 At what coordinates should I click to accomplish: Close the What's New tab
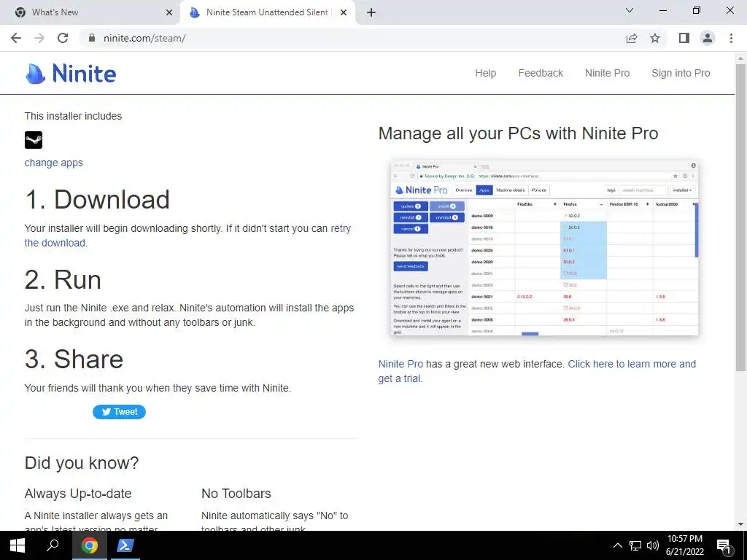point(169,12)
